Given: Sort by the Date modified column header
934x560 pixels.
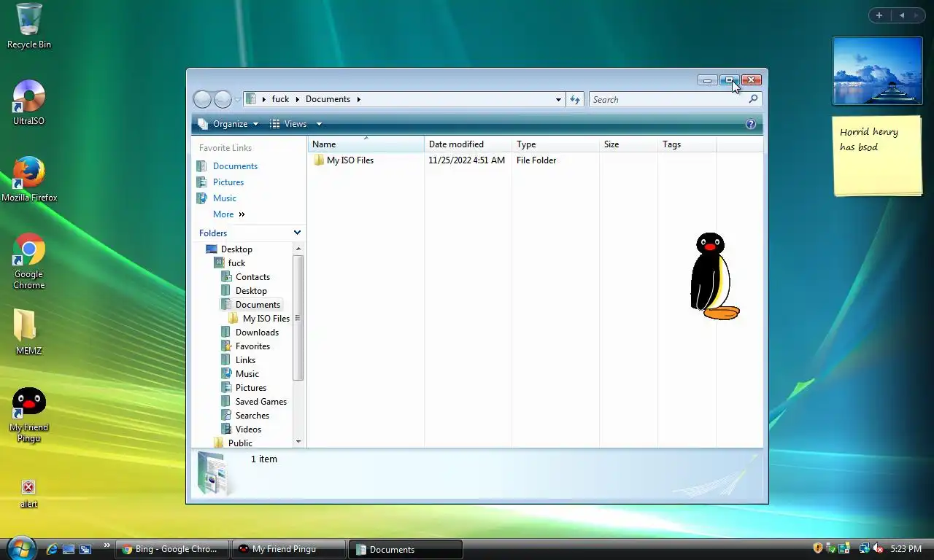Looking at the screenshot, I should tap(468, 144).
